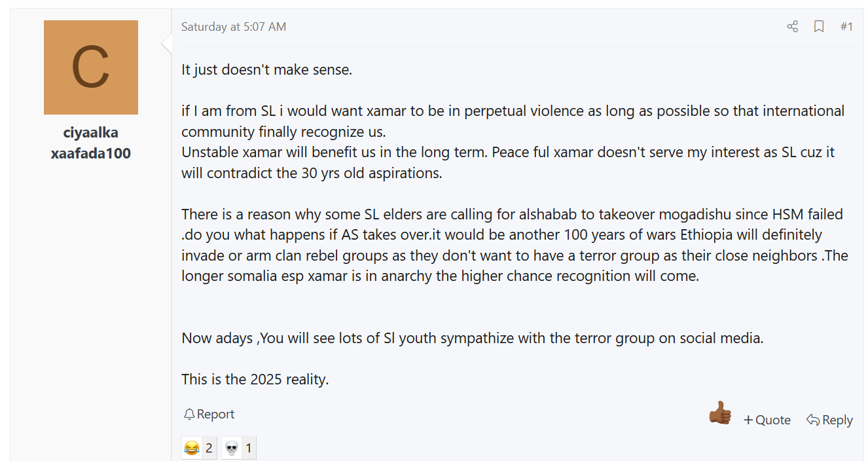View who reacted via count 2
868x461 pixels.
[209, 448]
